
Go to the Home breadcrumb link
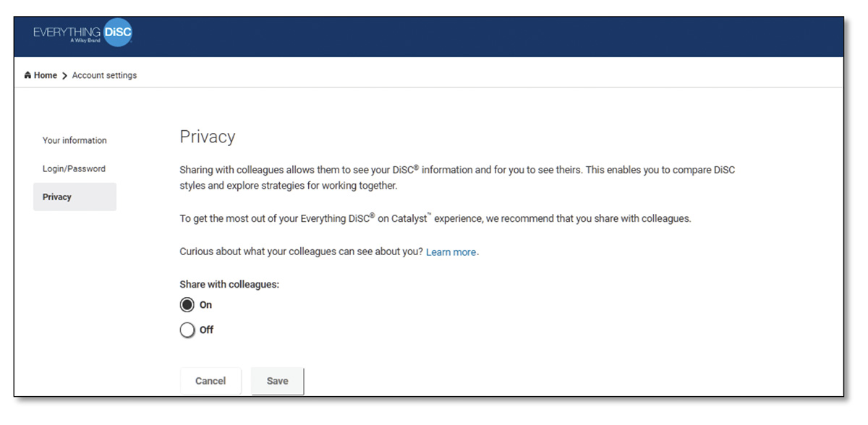pyautogui.click(x=45, y=75)
